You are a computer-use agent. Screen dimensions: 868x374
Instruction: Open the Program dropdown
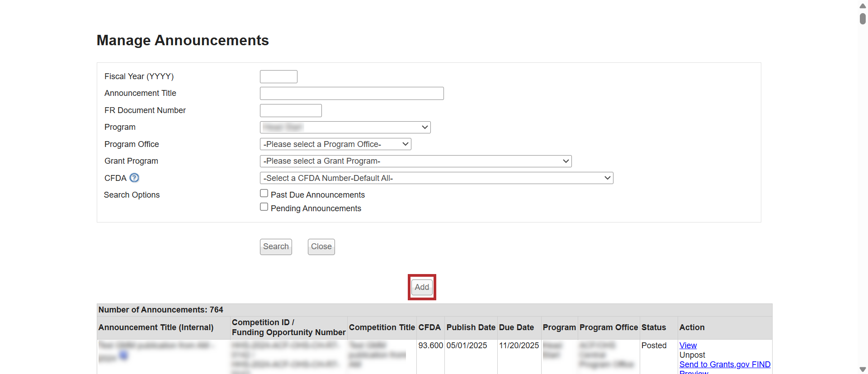pos(345,128)
